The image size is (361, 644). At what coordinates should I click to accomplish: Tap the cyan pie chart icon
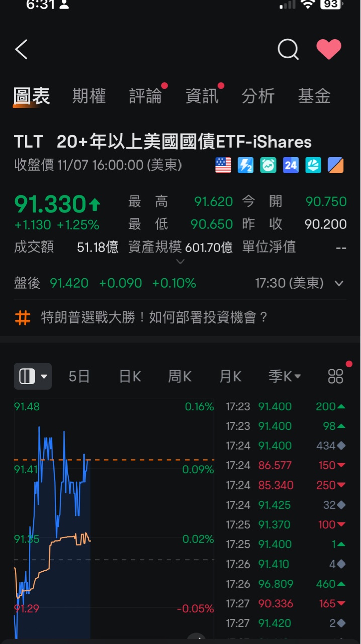[x=313, y=165]
